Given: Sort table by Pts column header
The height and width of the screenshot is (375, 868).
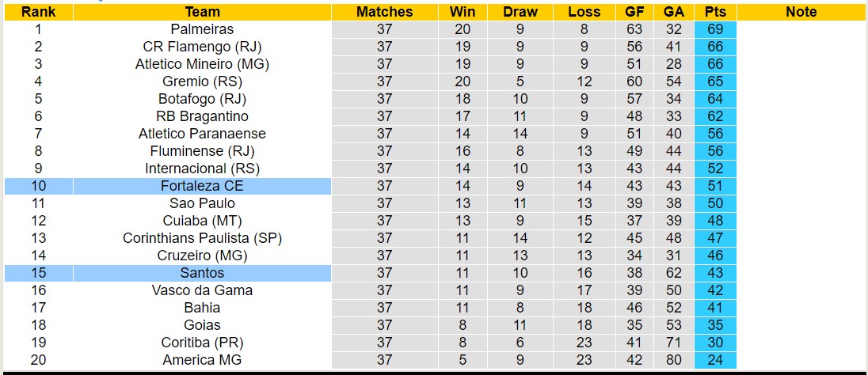Looking at the screenshot, I should [715, 12].
